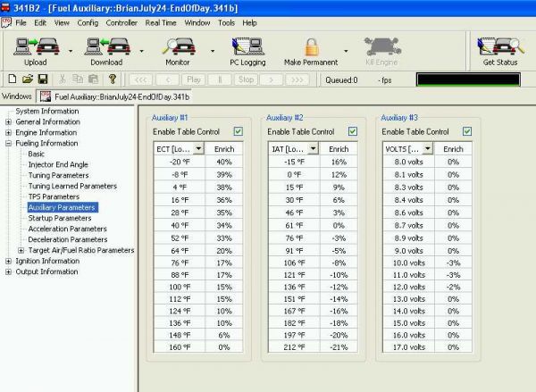The height and width of the screenshot is (392, 536).
Task: Expand the Ignition Information tree node
Action: click(x=8, y=261)
